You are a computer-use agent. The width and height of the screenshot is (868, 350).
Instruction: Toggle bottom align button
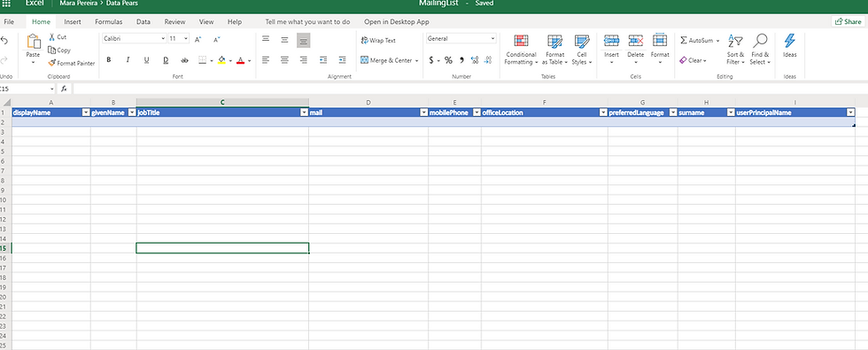pos(303,40)
